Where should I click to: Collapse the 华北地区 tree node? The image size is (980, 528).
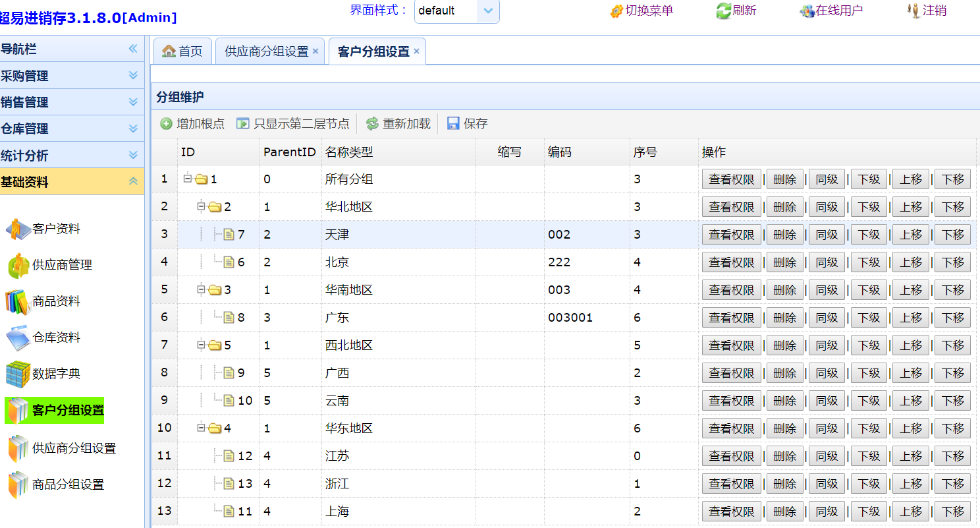coord(202,207)
